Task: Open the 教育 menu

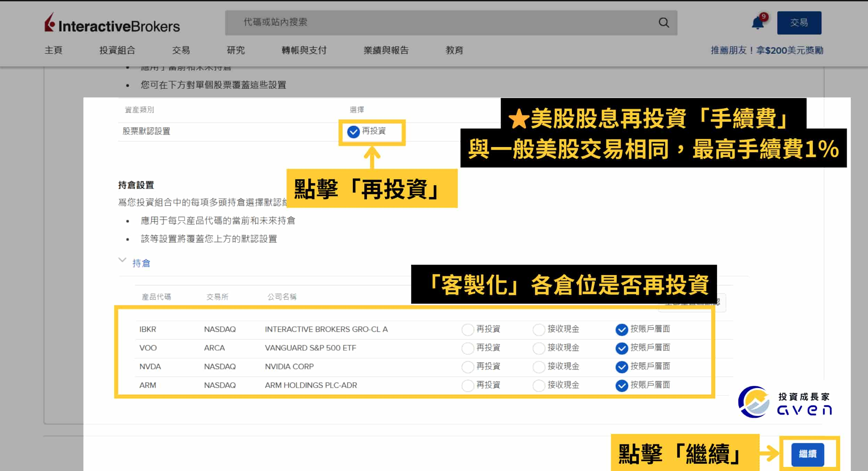Action: (x=454, y=50)
